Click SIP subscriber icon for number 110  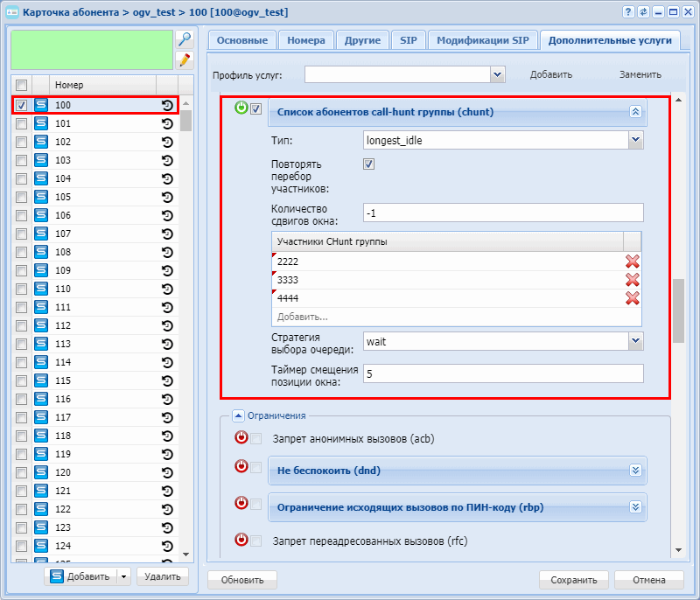pyautogui.click(x=41, y=289)
